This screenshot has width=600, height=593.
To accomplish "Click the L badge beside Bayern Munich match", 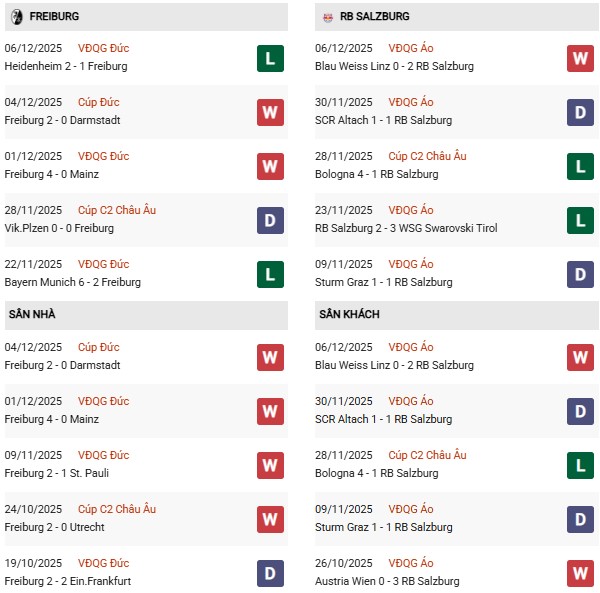I will (x=270, y=274).
